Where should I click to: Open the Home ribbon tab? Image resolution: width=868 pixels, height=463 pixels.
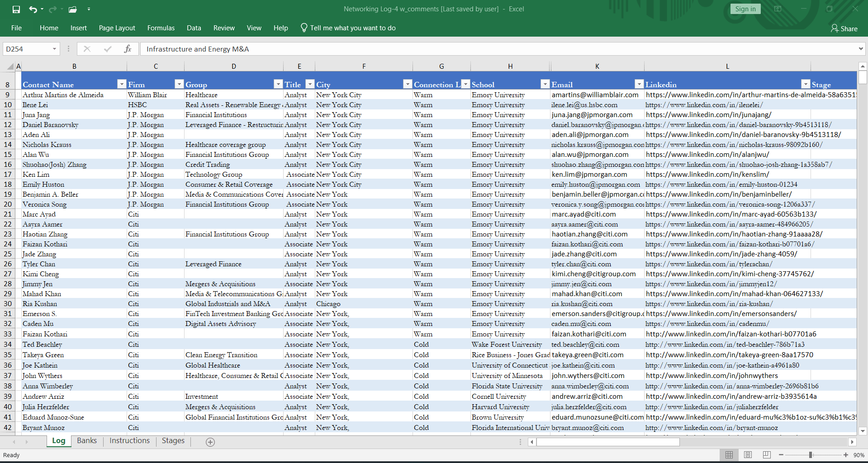49,28
